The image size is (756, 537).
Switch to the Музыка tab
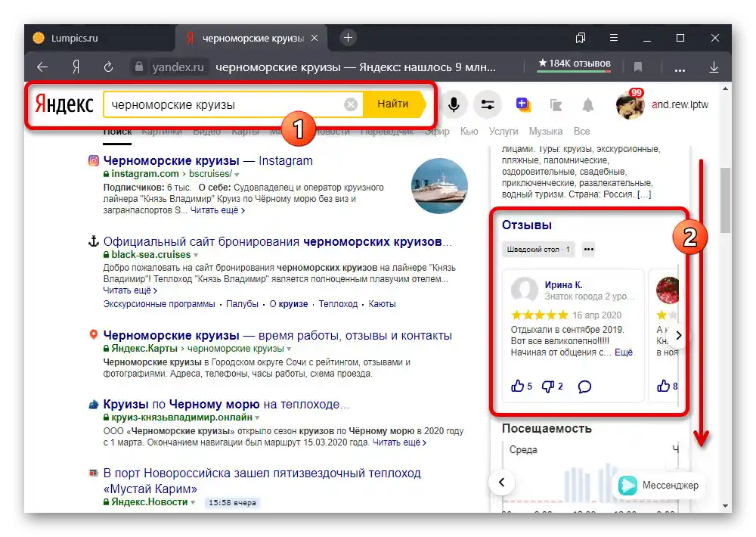click(x=545, y=132)
